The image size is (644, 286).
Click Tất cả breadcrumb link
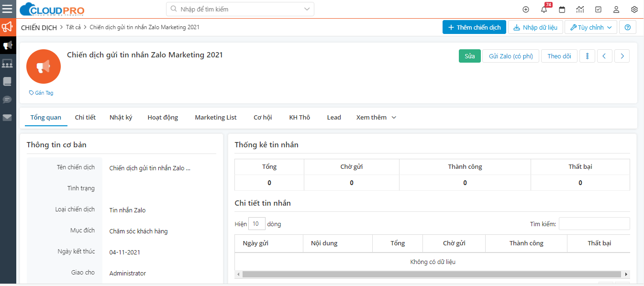pos(74,27)
